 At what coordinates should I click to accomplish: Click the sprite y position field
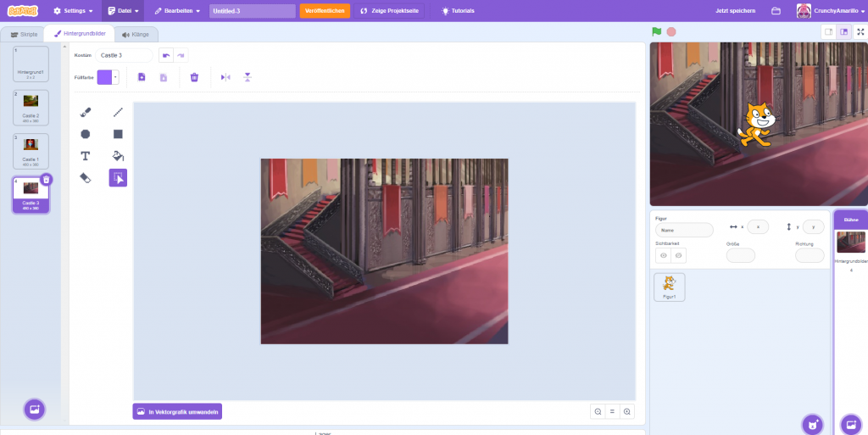click(813, 227)
